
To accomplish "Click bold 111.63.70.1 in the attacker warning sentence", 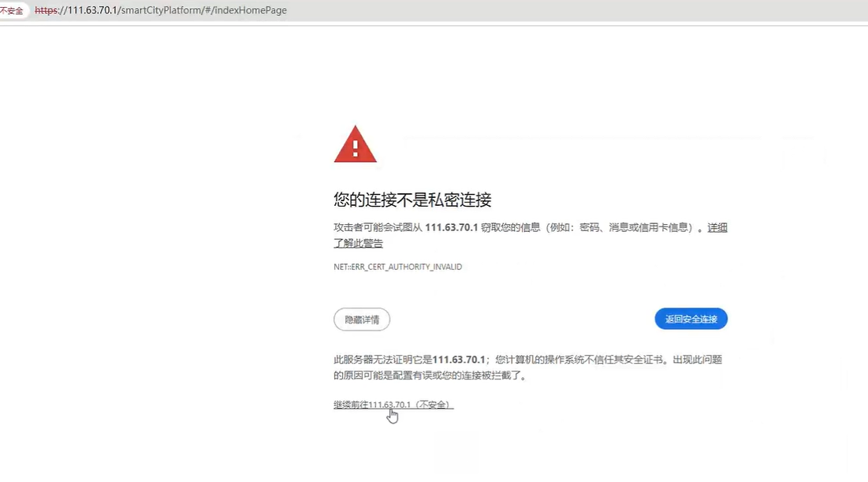I will pos(452,228).
